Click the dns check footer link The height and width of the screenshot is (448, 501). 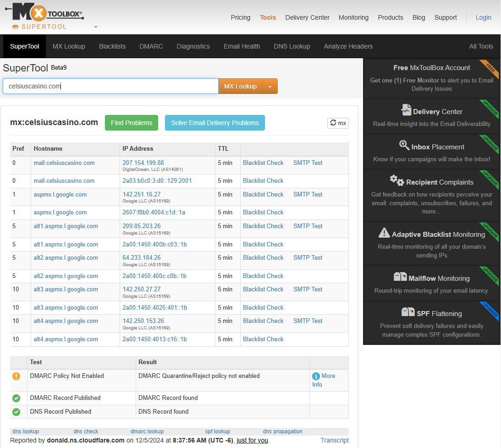[x=86, y=432]
